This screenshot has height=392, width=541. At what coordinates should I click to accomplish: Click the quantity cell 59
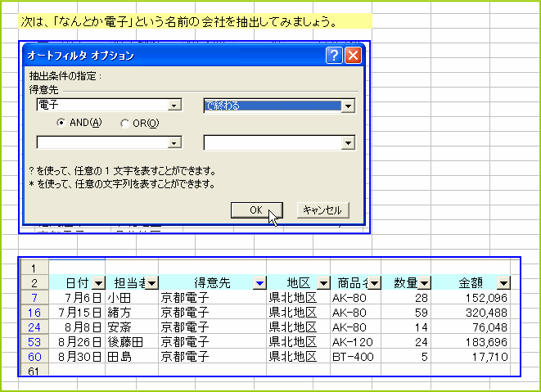(x=406, y=313)
